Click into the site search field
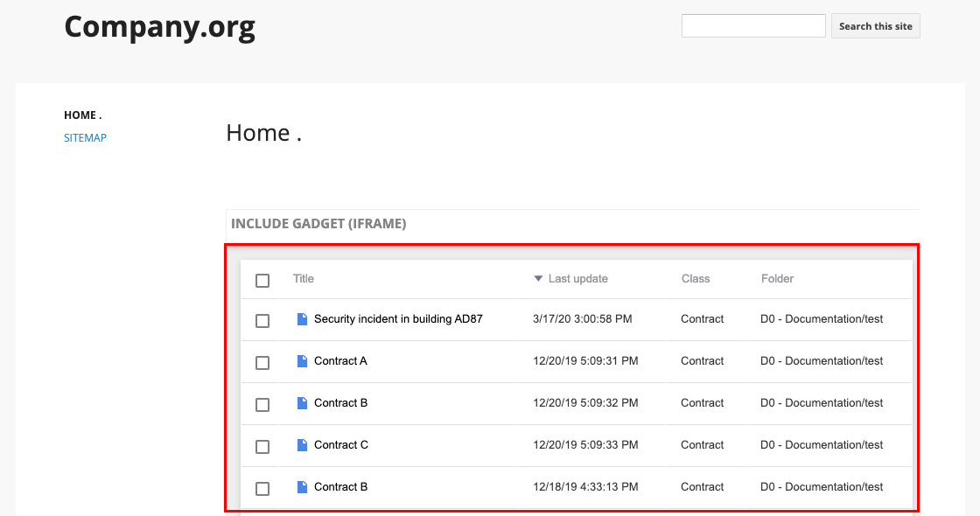Image resolution: width=980 pixels, height=516 pixels. [x=753, y=26]
